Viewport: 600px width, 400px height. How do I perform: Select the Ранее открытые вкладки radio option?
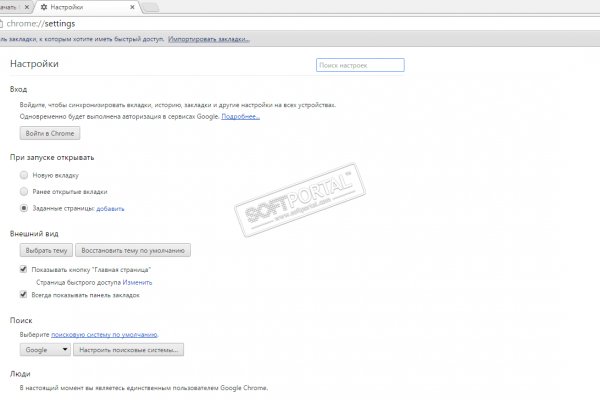pyautogui.click(x=24, y=191)
